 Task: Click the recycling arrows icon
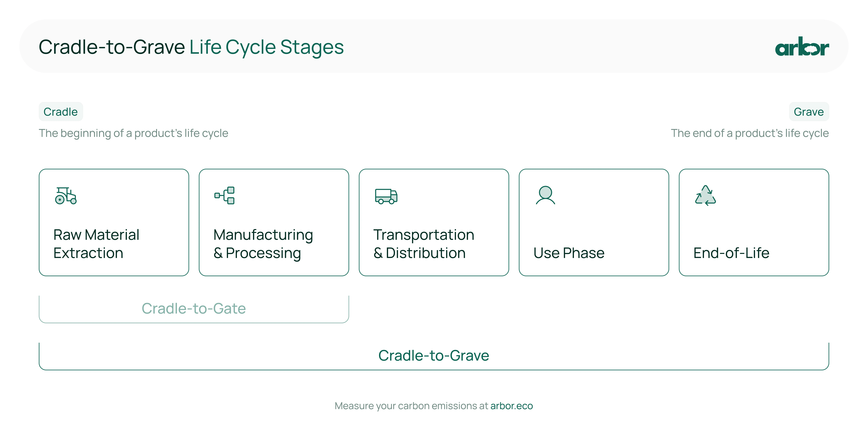point(705,195)
